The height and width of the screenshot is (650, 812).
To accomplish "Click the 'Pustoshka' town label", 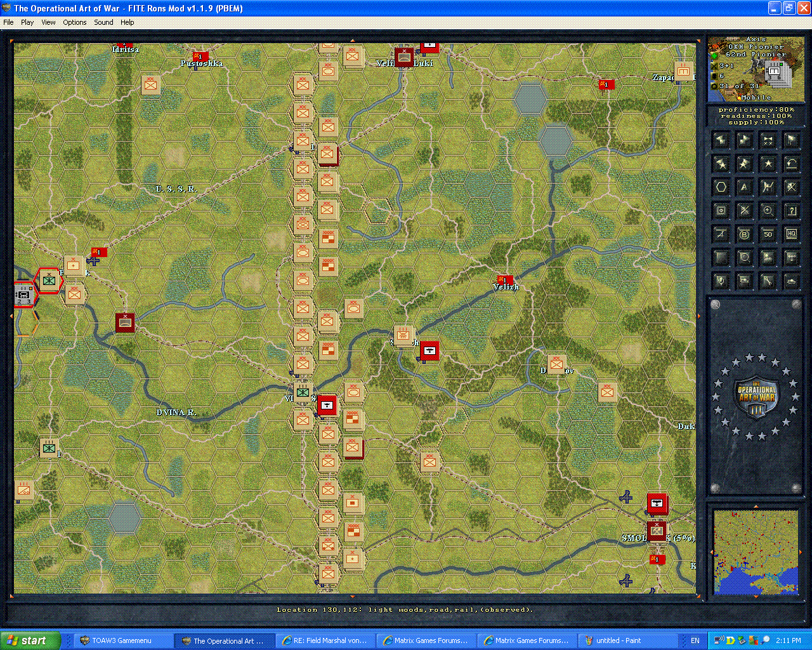I will click(201, 63).
